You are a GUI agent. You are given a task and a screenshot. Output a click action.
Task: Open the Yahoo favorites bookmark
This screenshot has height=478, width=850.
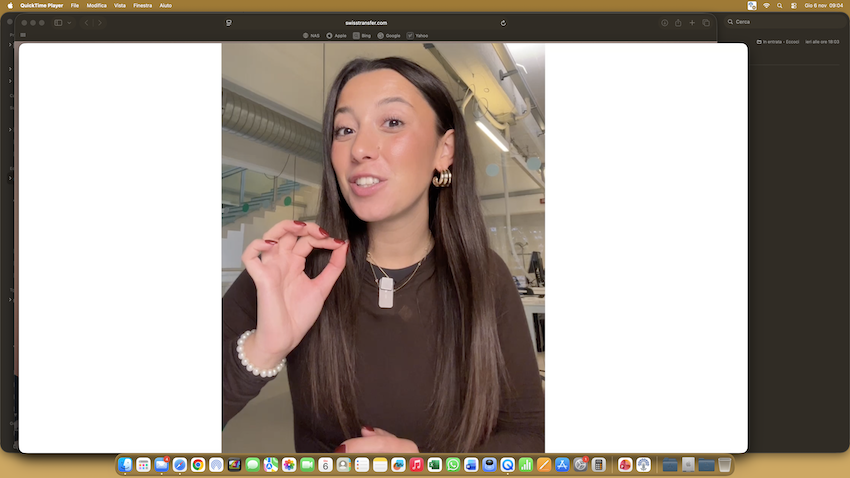(417, 35)
